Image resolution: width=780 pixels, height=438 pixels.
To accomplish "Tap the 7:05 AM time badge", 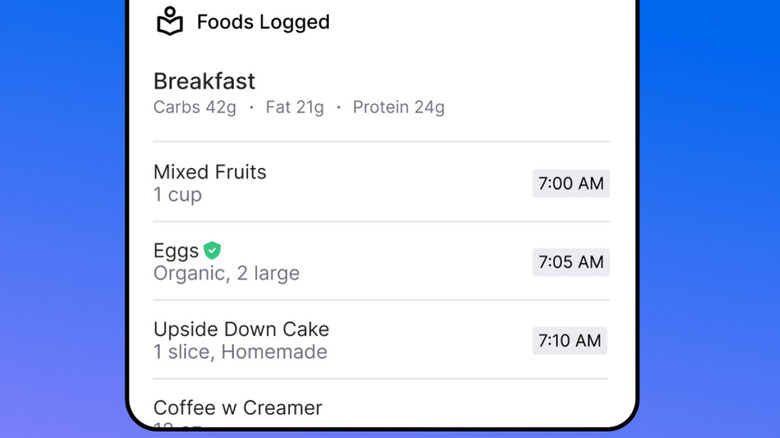I will [x=570, y=262].
